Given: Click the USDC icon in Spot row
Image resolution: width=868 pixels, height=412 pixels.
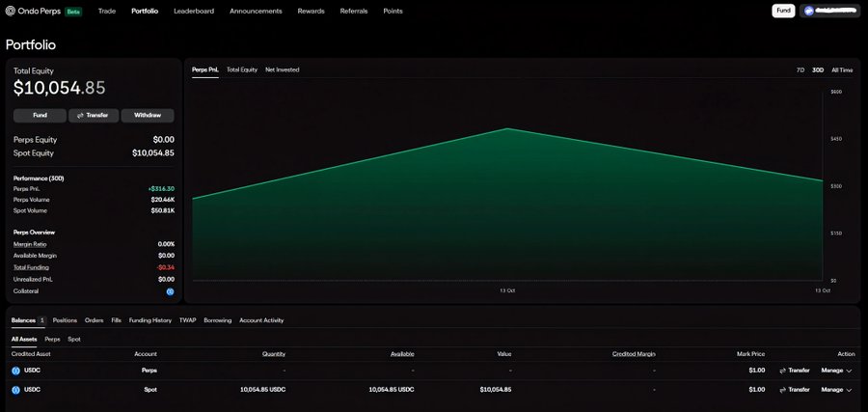Looking at the screenshot, I should 16,390.
